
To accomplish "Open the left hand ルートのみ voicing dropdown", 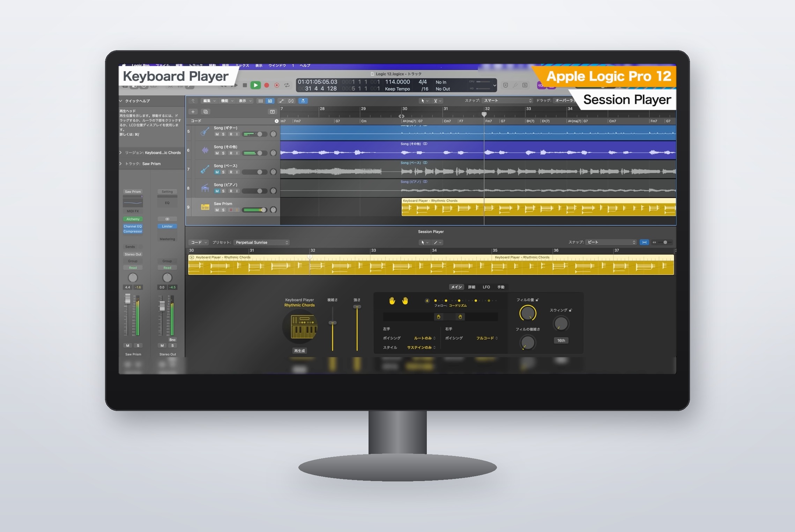I will (425, 338).
